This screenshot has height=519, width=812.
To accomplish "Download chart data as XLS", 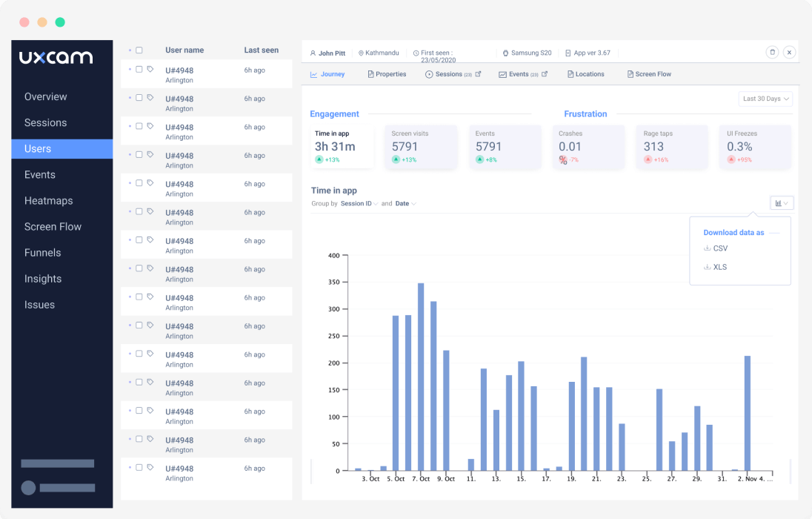I will pyautogui.click(x=716, y=267).
